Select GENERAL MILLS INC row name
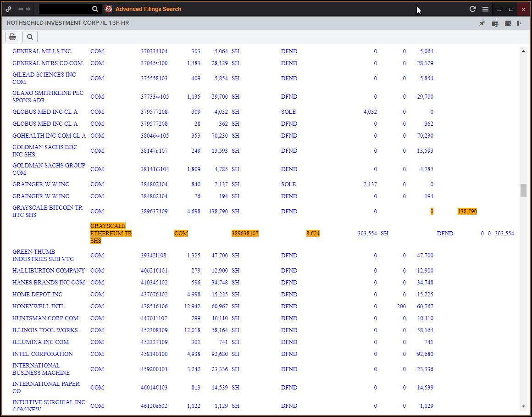The image size is (532, 417). [x=42, y=51]
